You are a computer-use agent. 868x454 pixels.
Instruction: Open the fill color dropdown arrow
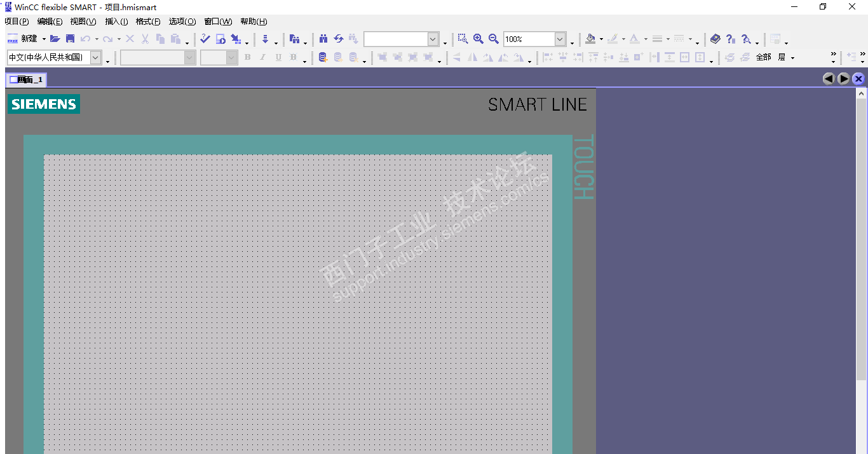pyautogui.click(x=601, y=39)
